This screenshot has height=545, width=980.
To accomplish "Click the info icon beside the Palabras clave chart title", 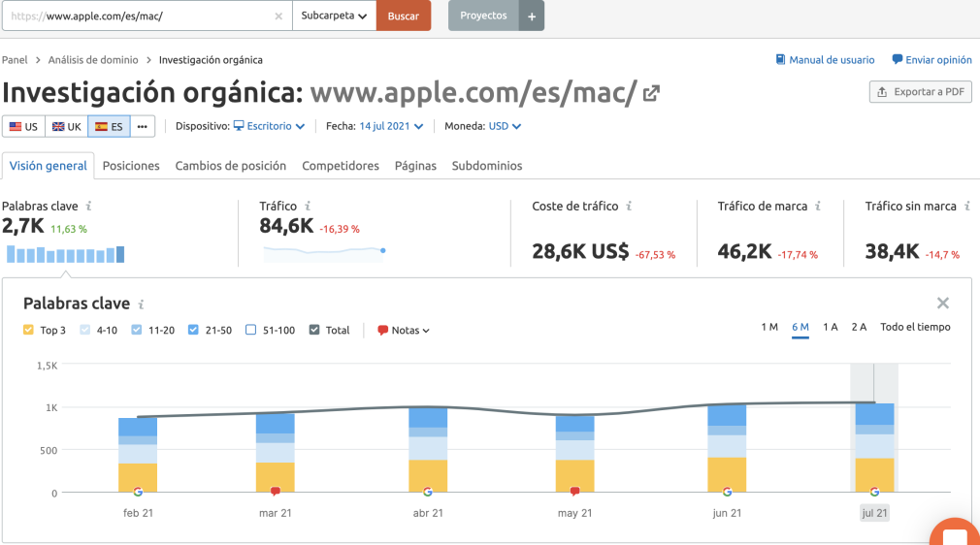I will [142, 305].
